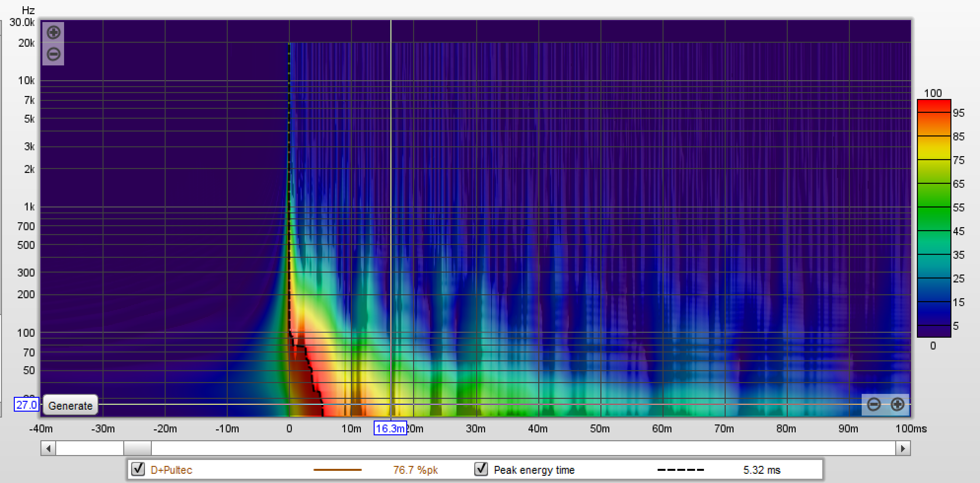Zoom in time axis with bottom-right plus icon

click(x=898, y=404)
